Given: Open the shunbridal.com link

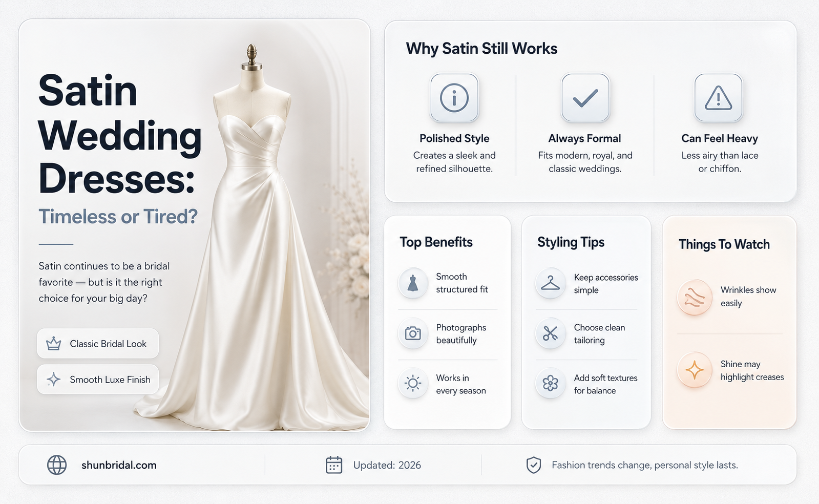Looking at the screenshot, I should pyautogui.click(x=119, y=465).
